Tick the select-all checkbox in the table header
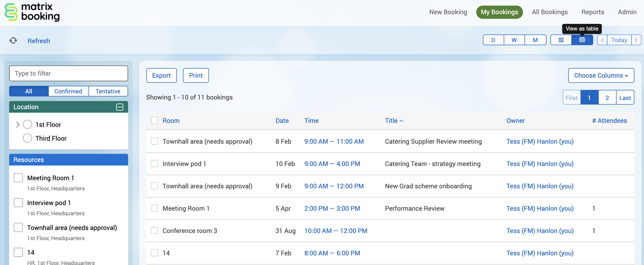This screenshot has width=644, height=265. (x=154, y=121)
